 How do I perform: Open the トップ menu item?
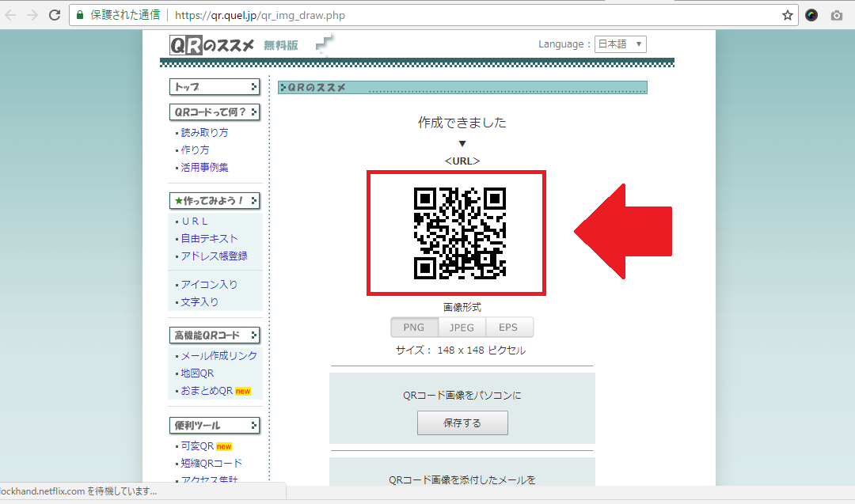pos(215,87)
